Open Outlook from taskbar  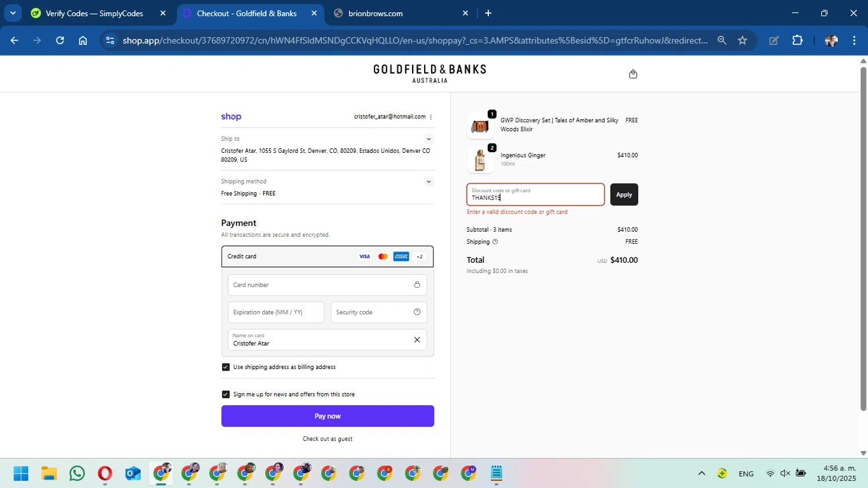pyautogui.click(x=133, y=474)
